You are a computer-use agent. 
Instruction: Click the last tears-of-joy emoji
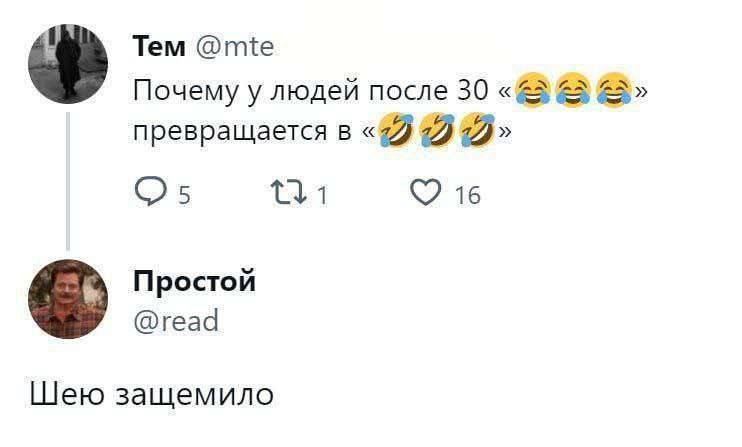point(612,93)
